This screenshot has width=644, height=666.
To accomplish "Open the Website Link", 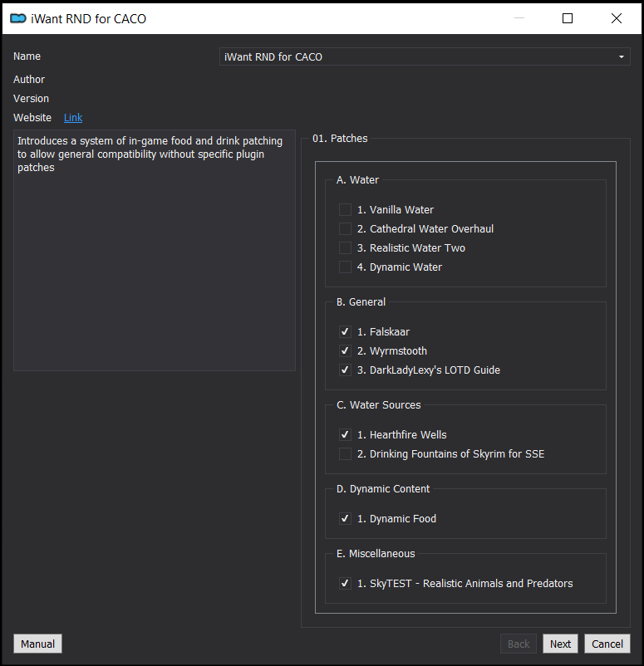I will [x=73, y=118].
